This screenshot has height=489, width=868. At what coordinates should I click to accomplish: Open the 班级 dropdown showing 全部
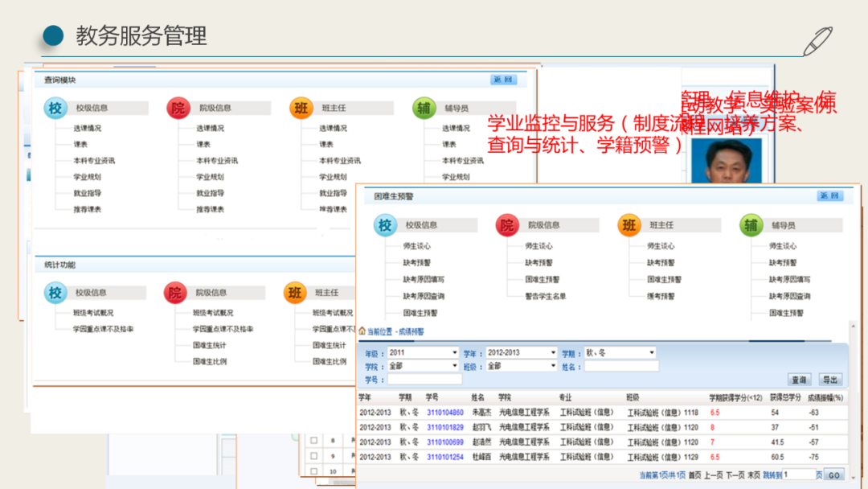coord(522,366)
